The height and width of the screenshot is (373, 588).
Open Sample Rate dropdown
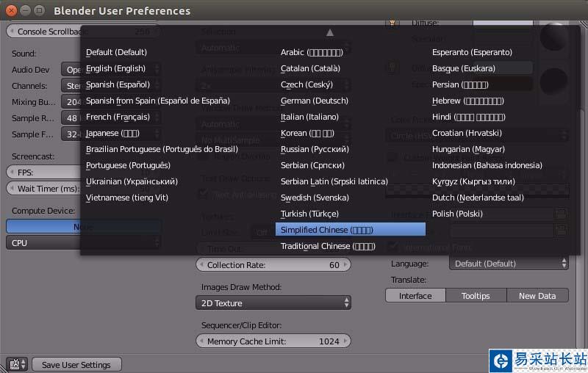pos(71,118)
